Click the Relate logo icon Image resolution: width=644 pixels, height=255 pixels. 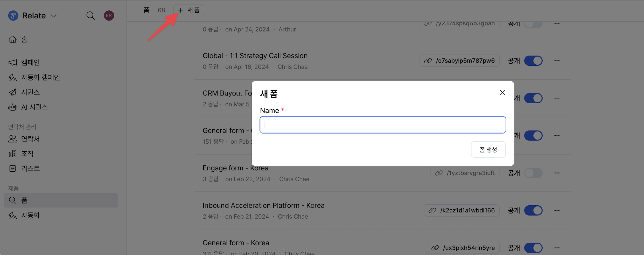(x=13, y=16)
